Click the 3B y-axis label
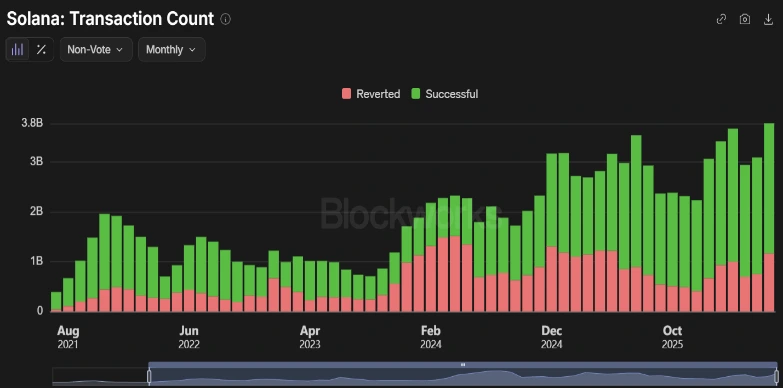783x388 pixels. [x=37, y=162]
